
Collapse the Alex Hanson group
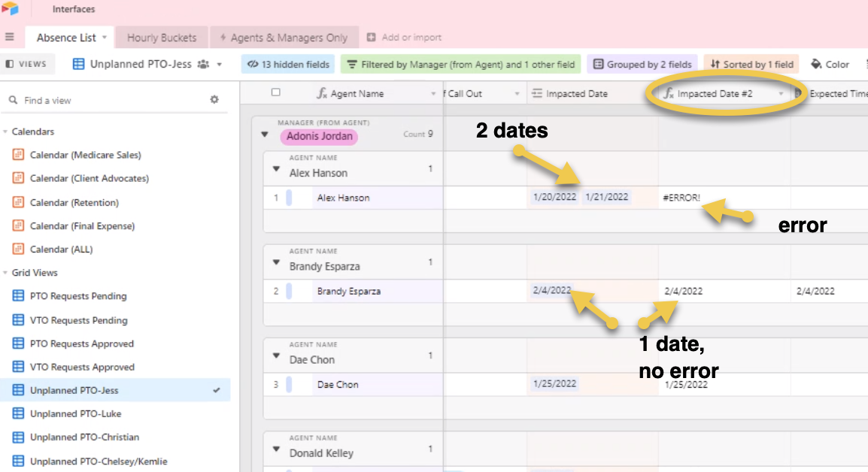[276, 169]
